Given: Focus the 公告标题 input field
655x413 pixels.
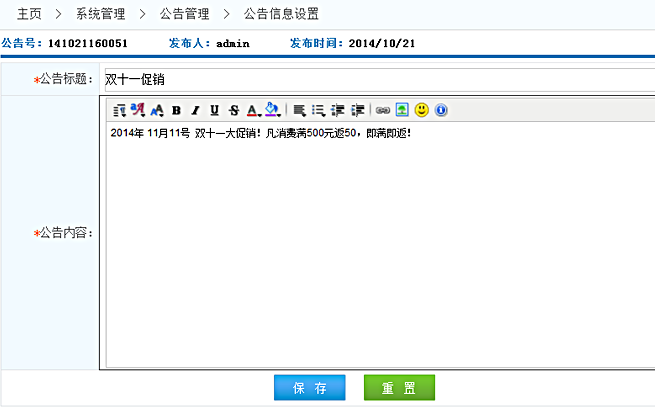Looking at the screenshot, I should [x=380, y=79].
